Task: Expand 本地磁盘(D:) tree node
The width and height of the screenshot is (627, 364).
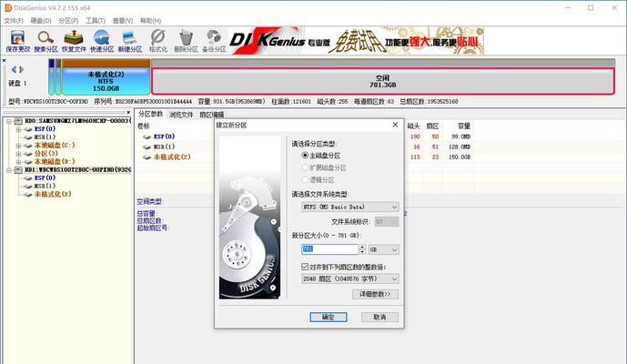Action: point(18,162)
